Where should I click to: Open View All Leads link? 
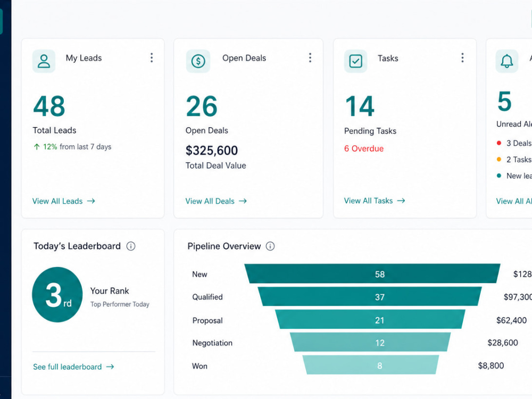tap(63, 201)
